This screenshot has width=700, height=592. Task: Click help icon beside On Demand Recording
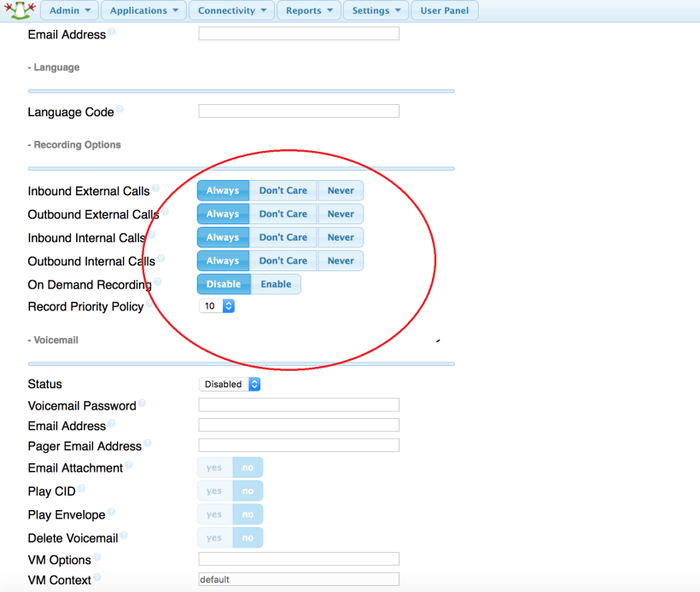(157, 281)
